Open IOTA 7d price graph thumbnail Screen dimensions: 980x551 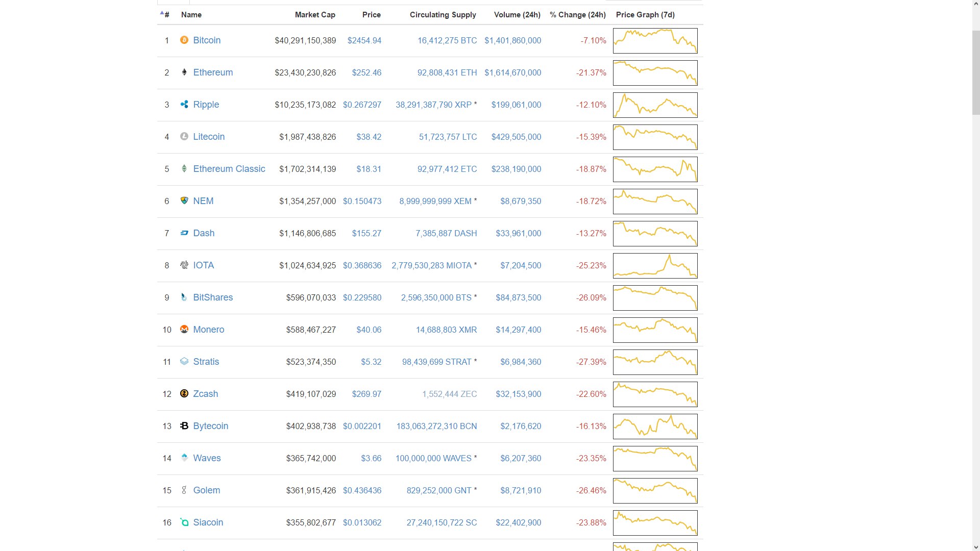tap(655, 266)
